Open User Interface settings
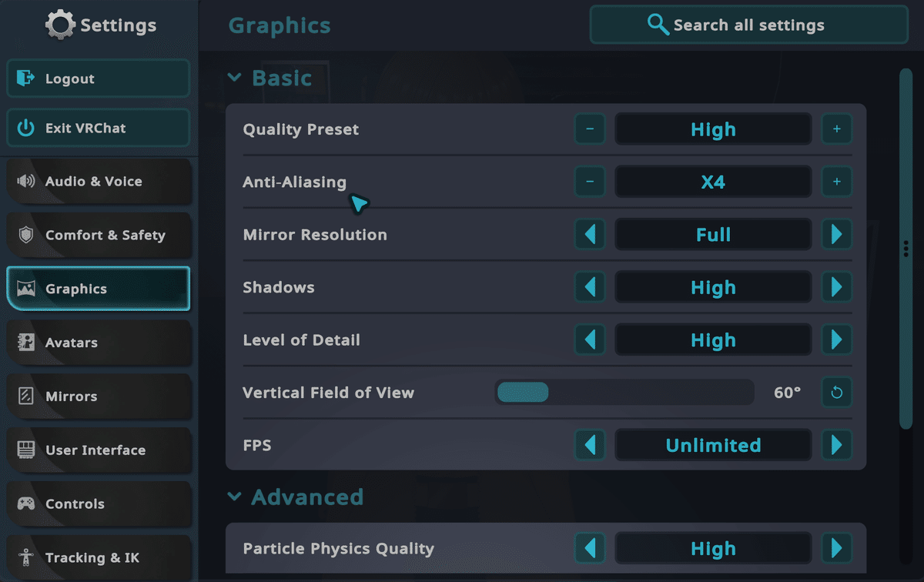924x582 pixels. tap(99, 450)
